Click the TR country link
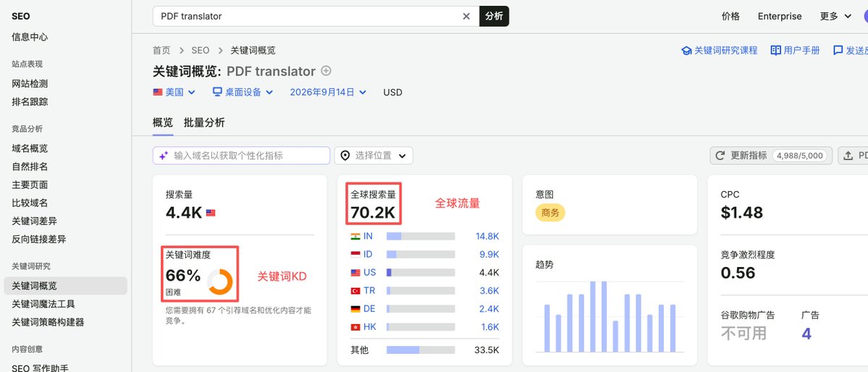Screen dimensions: 868x372 pos(368,291)
